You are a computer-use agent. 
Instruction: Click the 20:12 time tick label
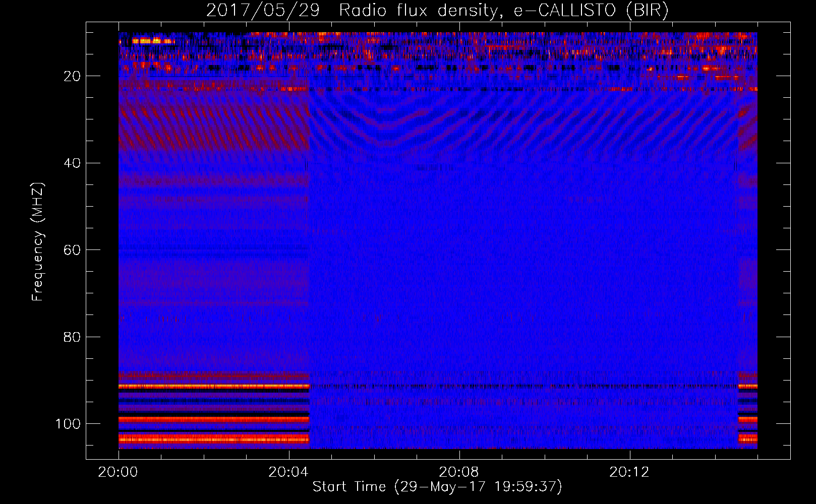pyautogui.click(x=629, y=472)
